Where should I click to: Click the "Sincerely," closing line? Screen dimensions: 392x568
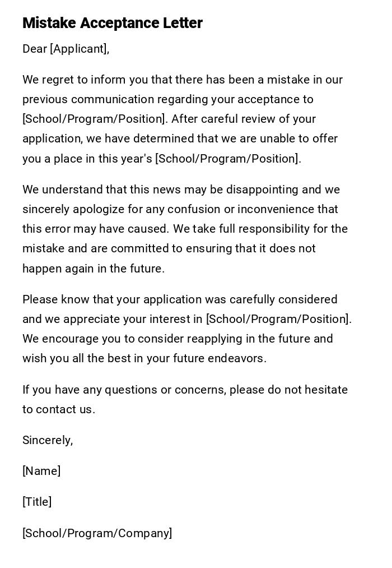[x=48, y=440]
